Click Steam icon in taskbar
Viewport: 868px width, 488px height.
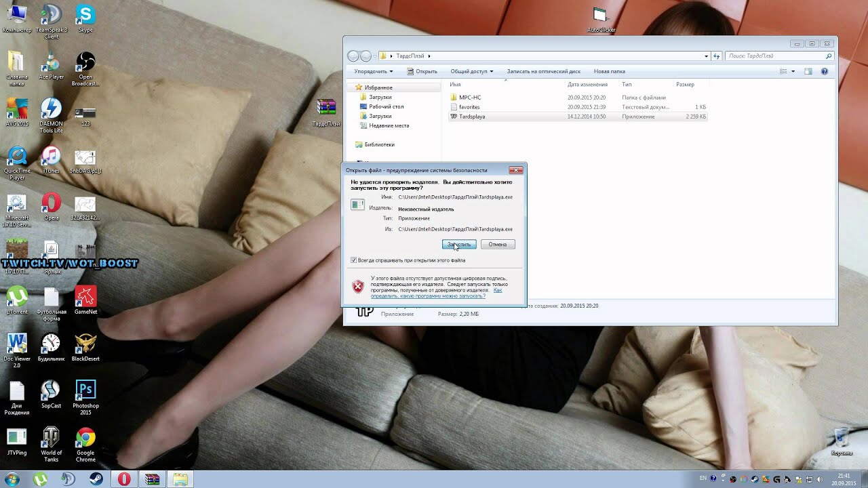(x=96, y=479)
